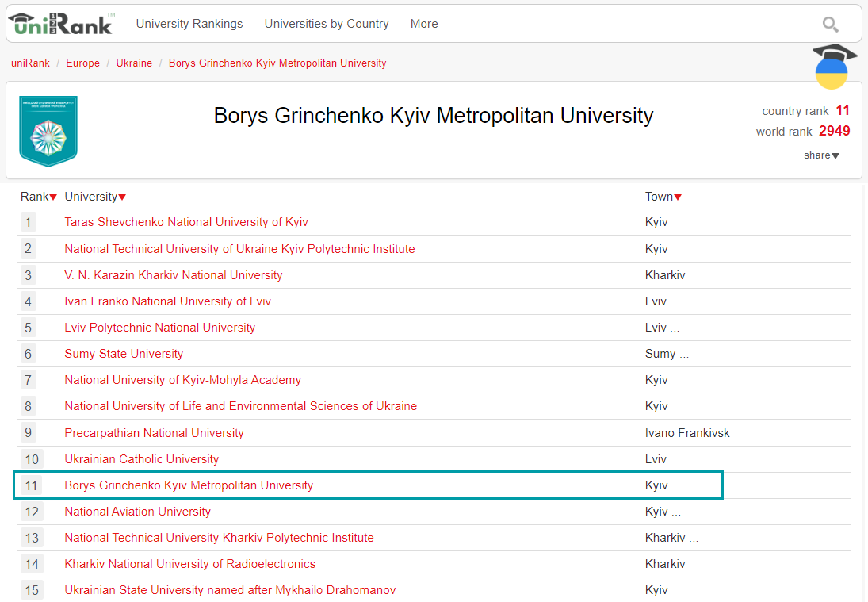Open the More menu
This screenshot has height=602, width=868.
pos(424,24)
